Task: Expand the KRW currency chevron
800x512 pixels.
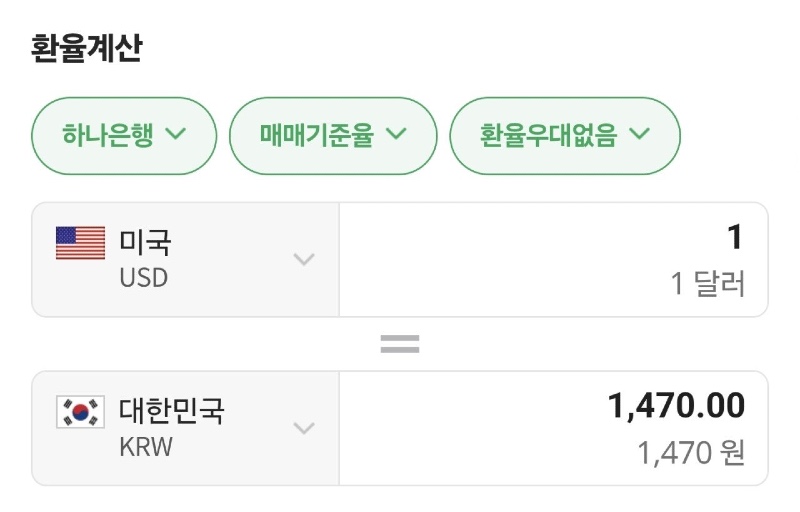Action: tap(303, 428)
